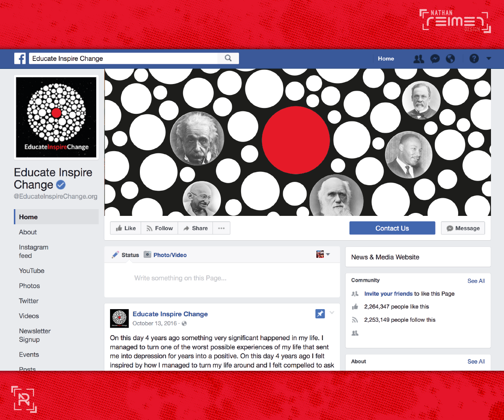Image resolution: width=504 pixels, height=420 pixels.
Task: Click the Invite your friends link
Action: coord(388,294)
